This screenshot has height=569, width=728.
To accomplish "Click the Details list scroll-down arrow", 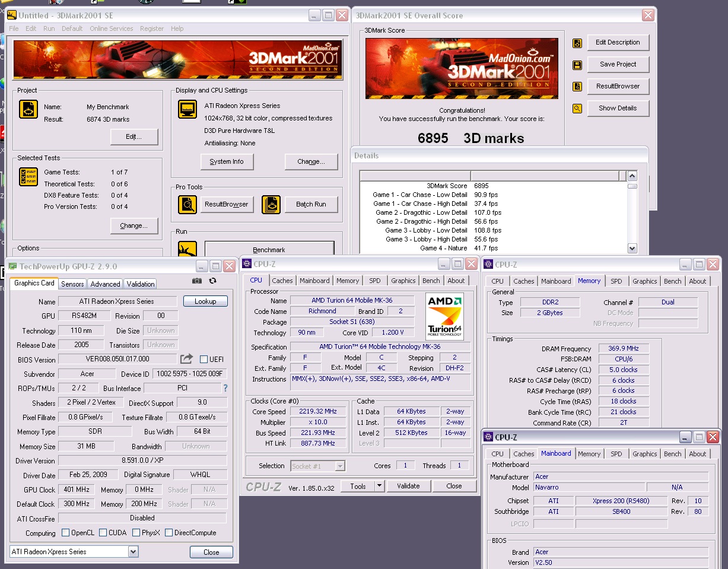I will coord(632,249).
